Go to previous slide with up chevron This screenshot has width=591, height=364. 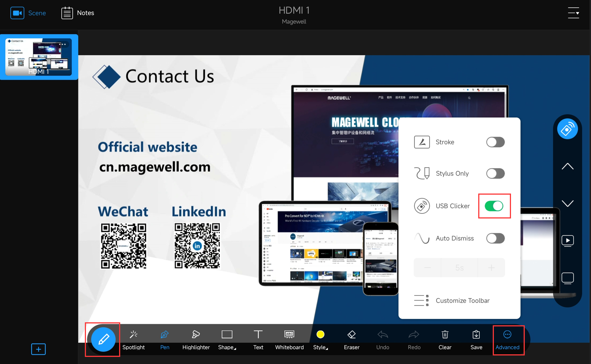click(568, 166)
